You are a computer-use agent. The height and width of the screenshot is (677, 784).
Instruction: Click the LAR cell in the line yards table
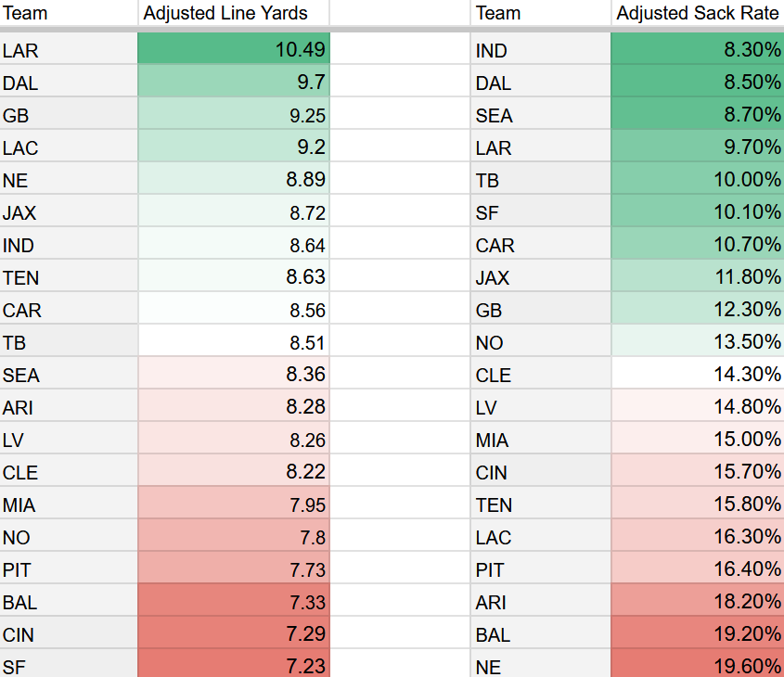[x=69, y=50]
